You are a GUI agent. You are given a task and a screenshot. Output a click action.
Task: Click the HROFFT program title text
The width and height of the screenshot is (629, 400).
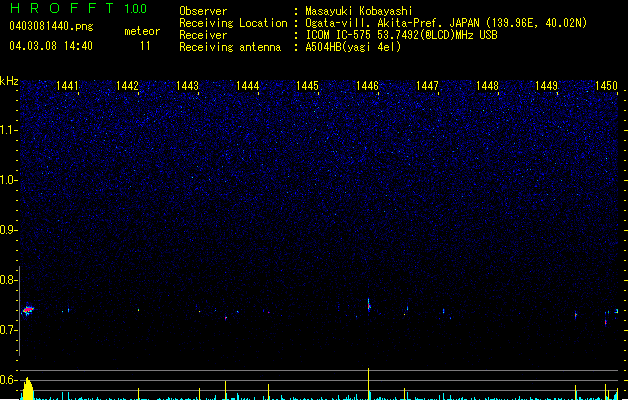tap(63, 8)
